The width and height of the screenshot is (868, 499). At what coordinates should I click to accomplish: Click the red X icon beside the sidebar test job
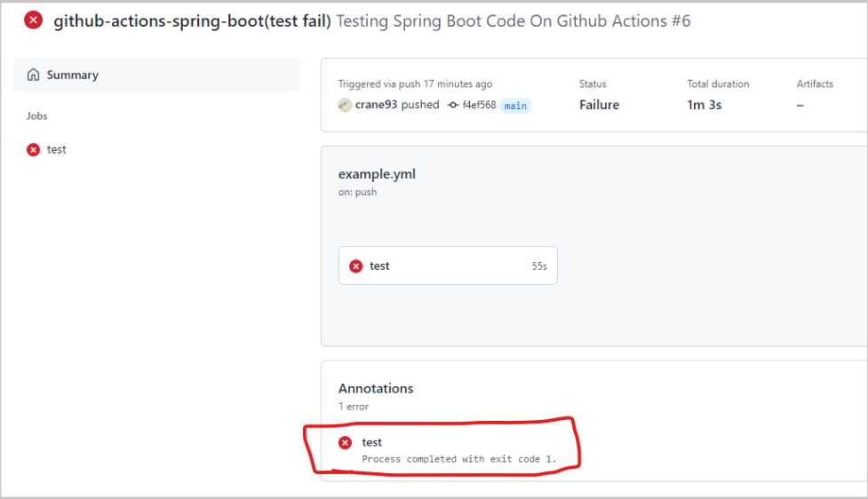[34, 150]
